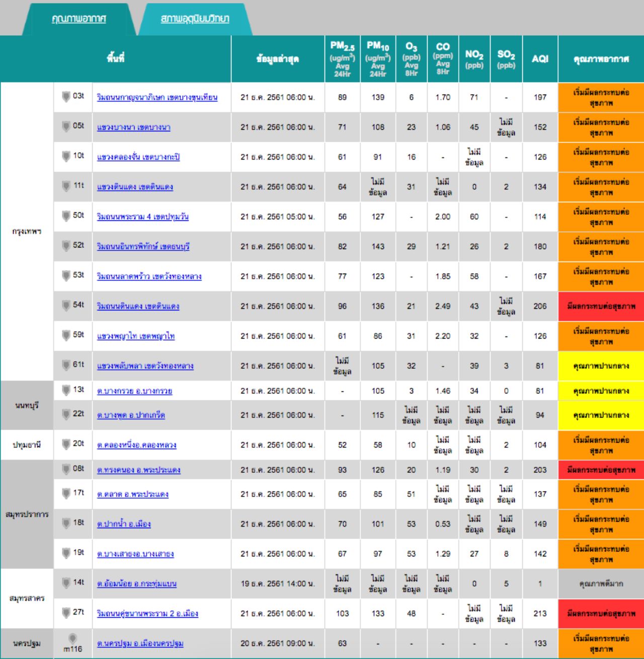This screenshot has height=659, width=644.
Task: Click the marker icon for station 10t
Action: point(65,156)
